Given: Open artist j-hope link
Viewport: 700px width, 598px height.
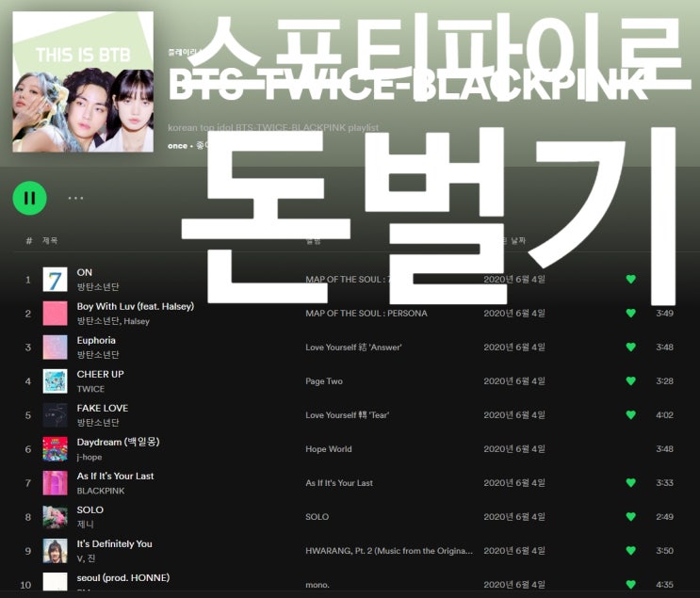Looking at the screenshot, I should (90, 457).
